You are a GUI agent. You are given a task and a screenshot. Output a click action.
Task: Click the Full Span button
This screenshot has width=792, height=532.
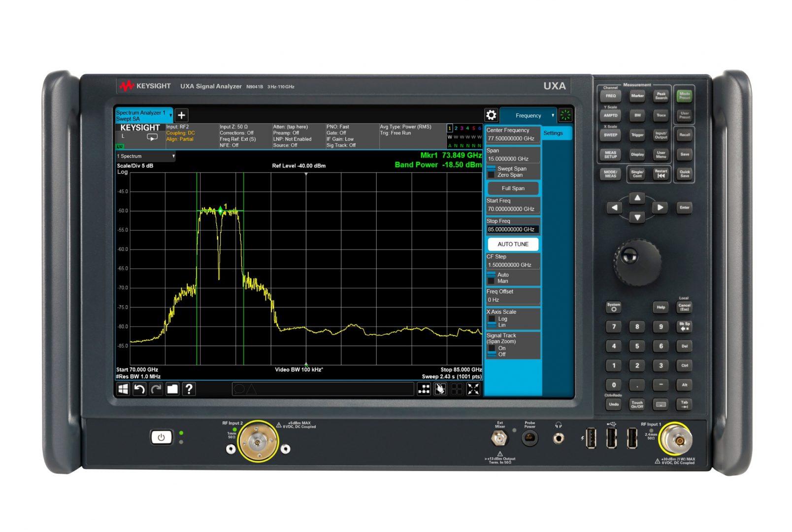tap(513, 188)
